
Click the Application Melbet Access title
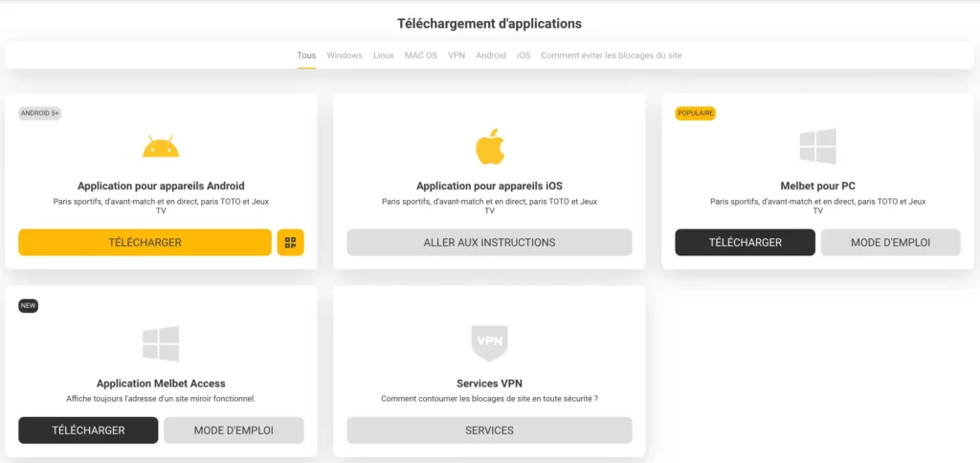click(161, 384)
